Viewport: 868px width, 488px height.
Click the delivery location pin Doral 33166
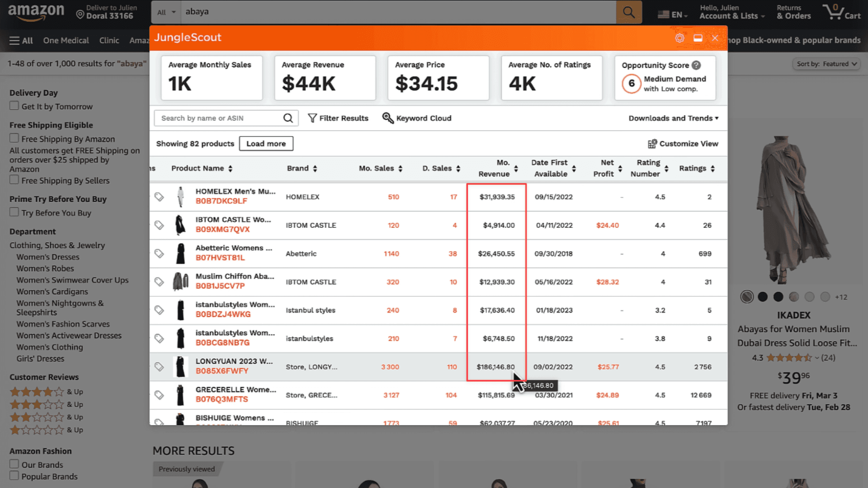pyautogui.click(x=106, y=12)
